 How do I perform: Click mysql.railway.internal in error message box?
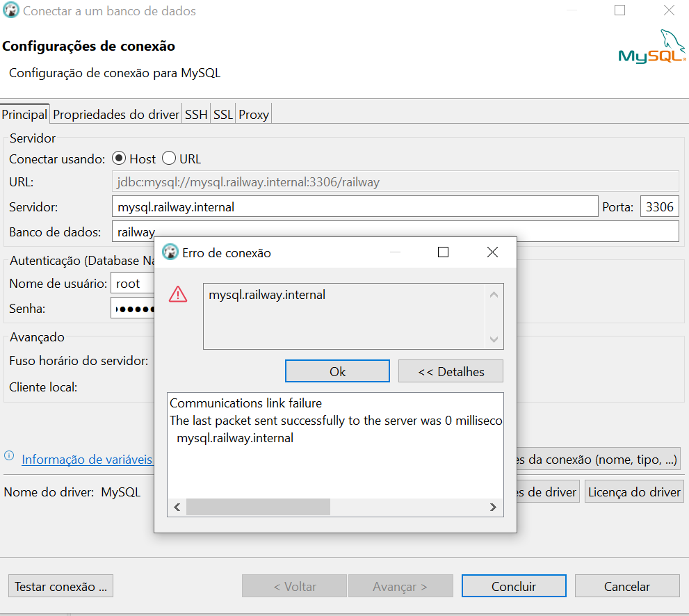click(267, 295)
